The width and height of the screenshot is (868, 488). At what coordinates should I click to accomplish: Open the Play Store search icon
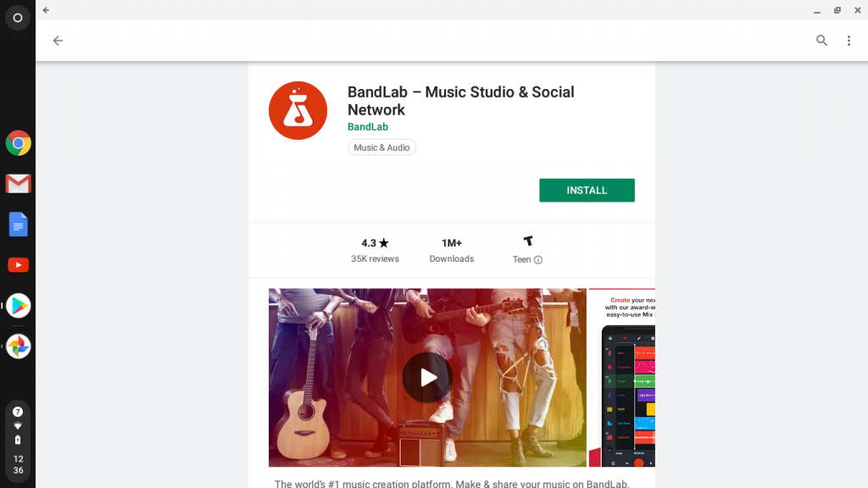[821, 41]
